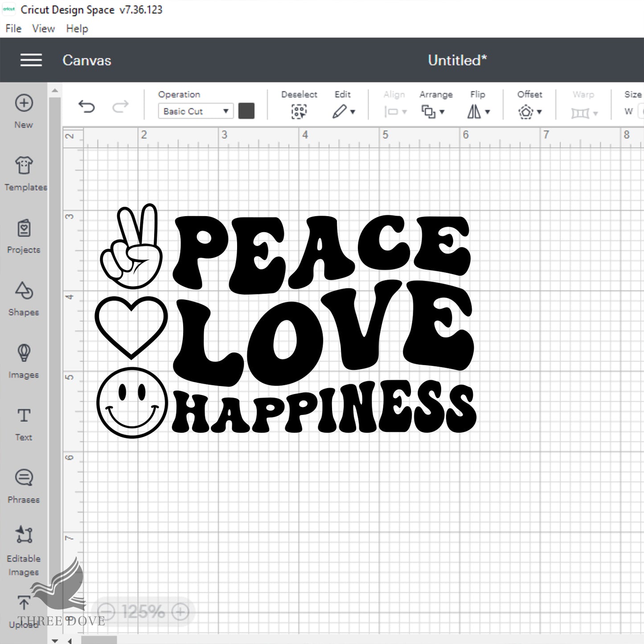Click the 125% zoom level

click(143, 611)
